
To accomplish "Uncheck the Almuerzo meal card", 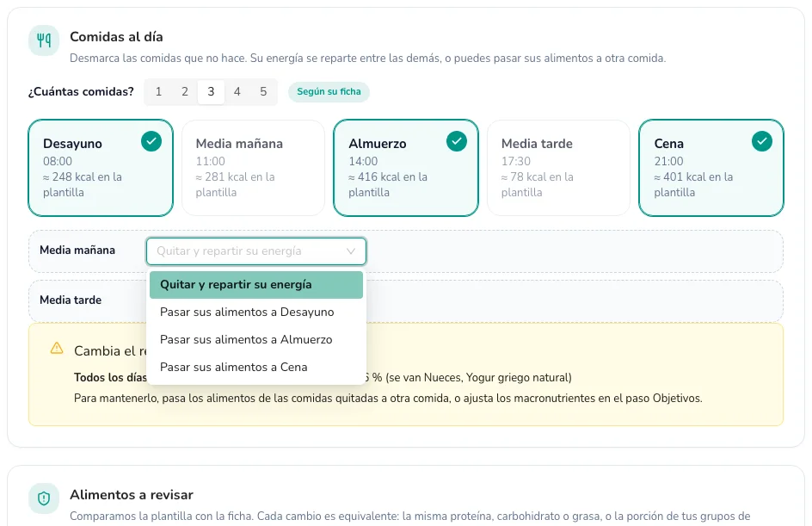I will coord(406,168).
